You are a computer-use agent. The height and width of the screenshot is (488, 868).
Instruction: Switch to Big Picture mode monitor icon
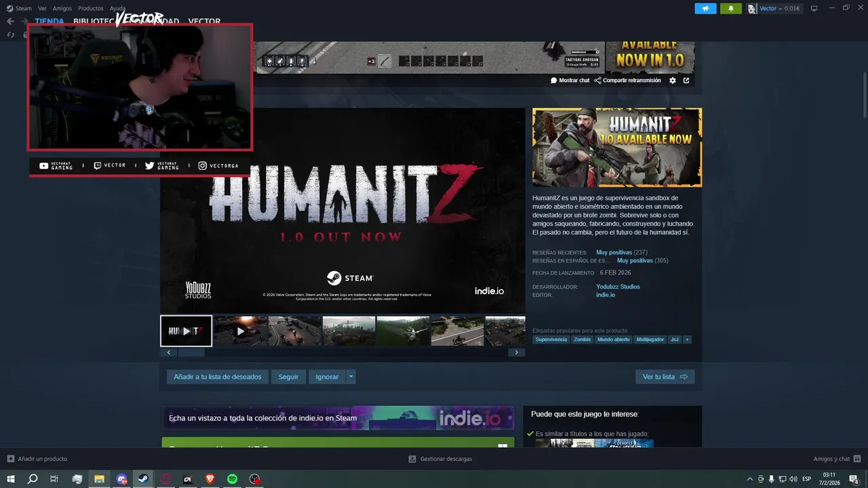(x=814, y=9)
